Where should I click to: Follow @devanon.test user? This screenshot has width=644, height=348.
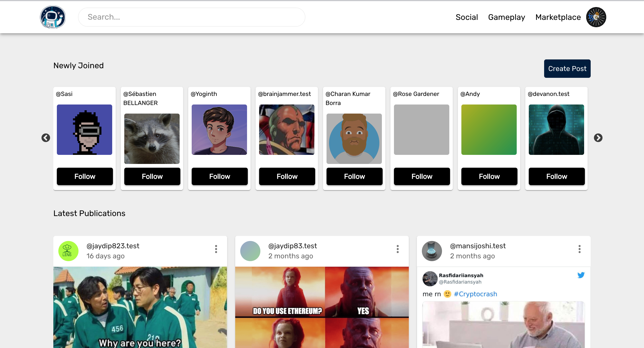pos(556,176)
